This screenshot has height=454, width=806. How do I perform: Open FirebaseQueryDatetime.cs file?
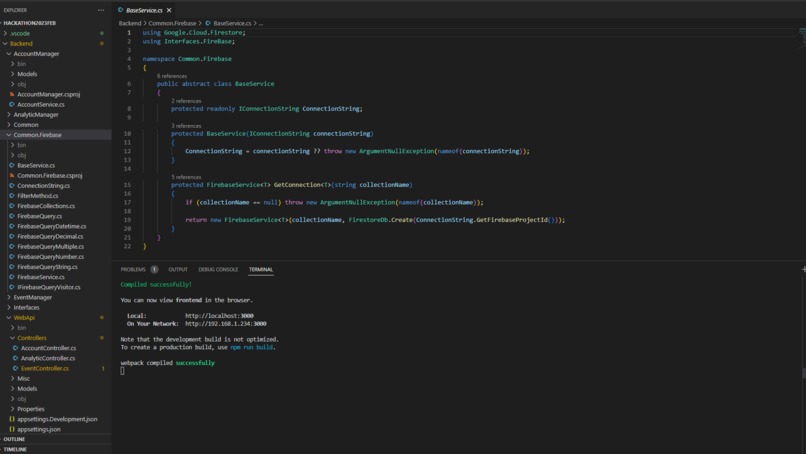(51, 226)
